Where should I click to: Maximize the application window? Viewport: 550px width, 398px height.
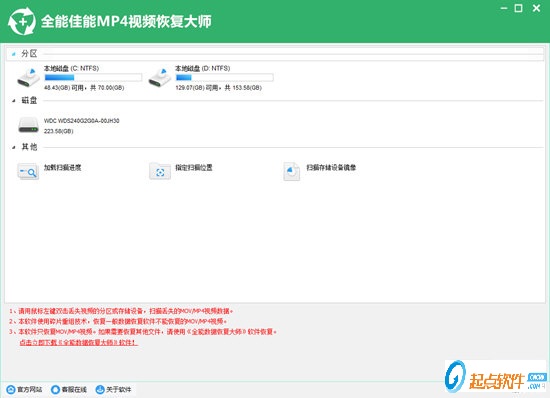[518, 8]
